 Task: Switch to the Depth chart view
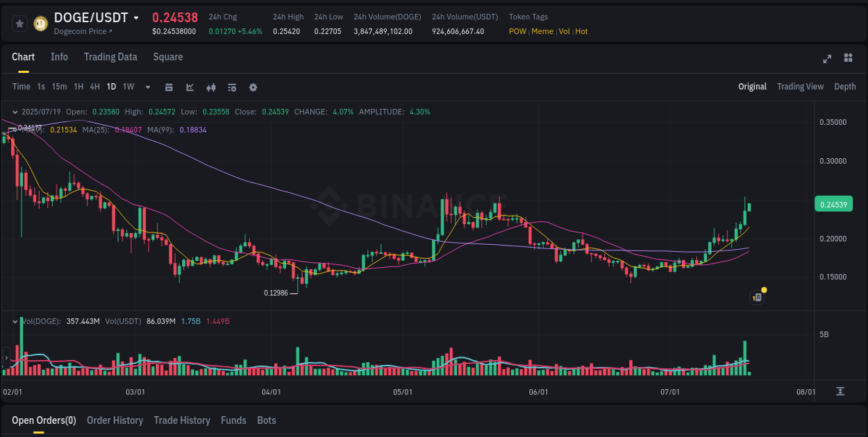pos(844,87)
